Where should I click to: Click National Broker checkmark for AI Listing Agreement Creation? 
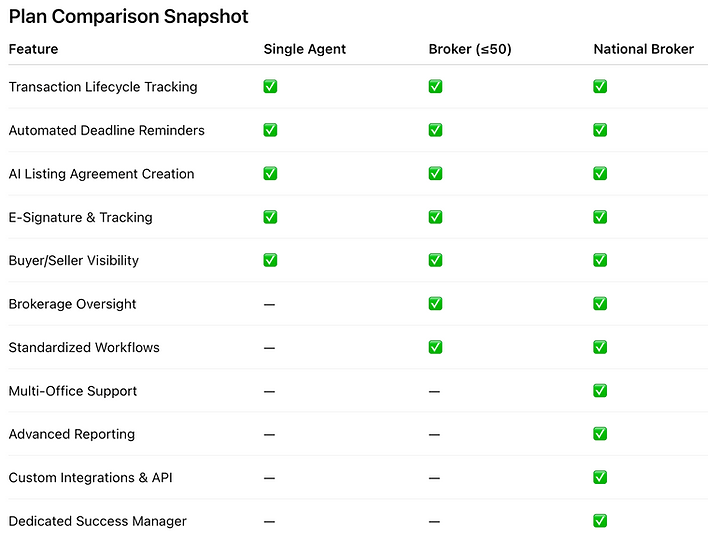pyautogui.click(x=600, y=174)
